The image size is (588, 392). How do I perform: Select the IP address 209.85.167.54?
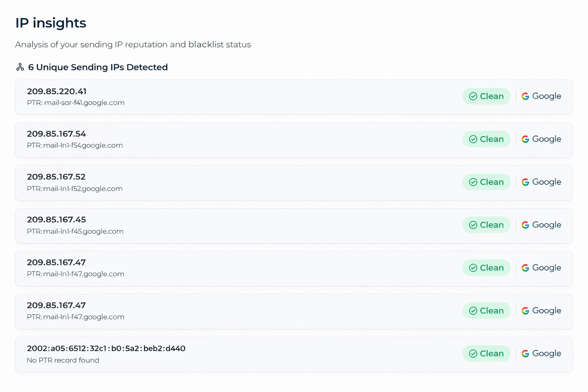(56, 134)
